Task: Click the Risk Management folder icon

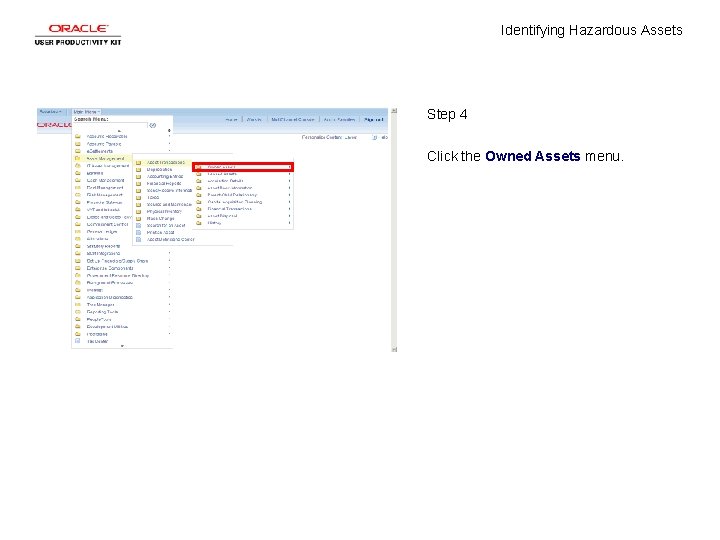Action: [78, 195]
